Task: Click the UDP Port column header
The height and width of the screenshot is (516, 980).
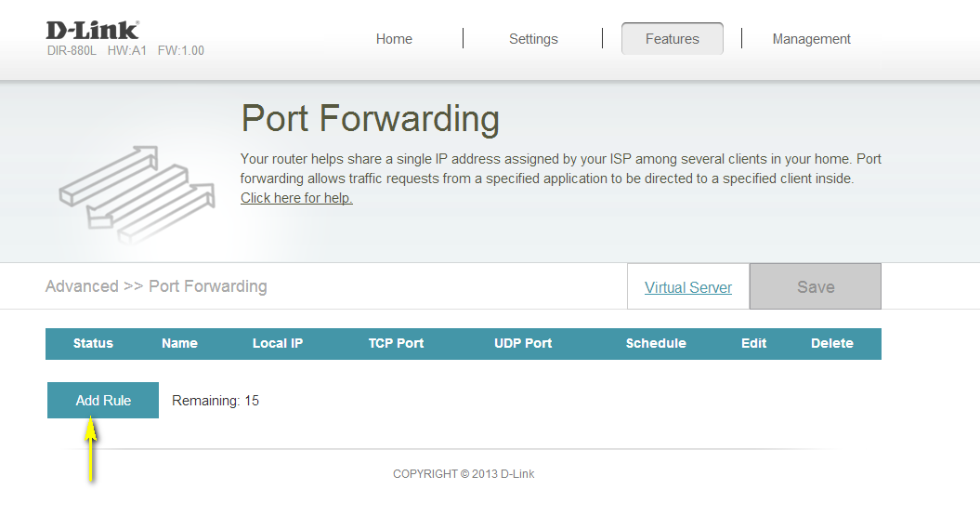Action: point(523,343)
